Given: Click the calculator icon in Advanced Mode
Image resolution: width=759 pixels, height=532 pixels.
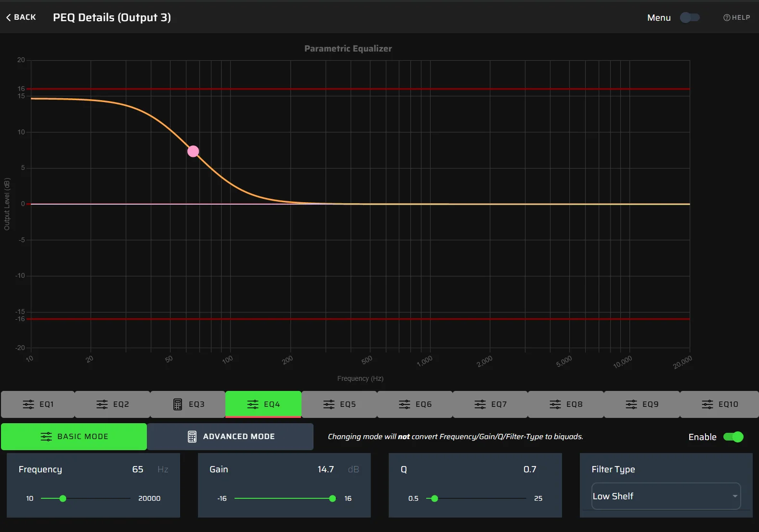Looking at the screenshot, I should pyautogui.click(x=192, y=437).
